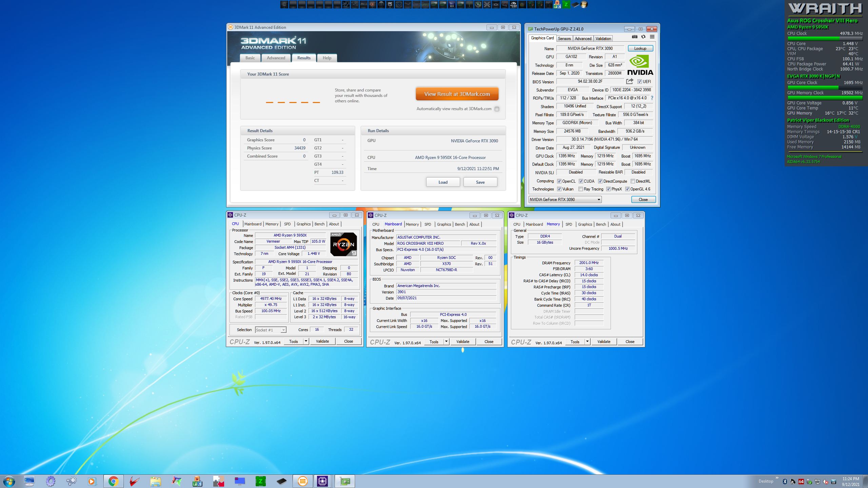The height and width of the screenshot is (488, 868).
Task: Click the BIOS export share icon
Action: [x=630, y=81]
